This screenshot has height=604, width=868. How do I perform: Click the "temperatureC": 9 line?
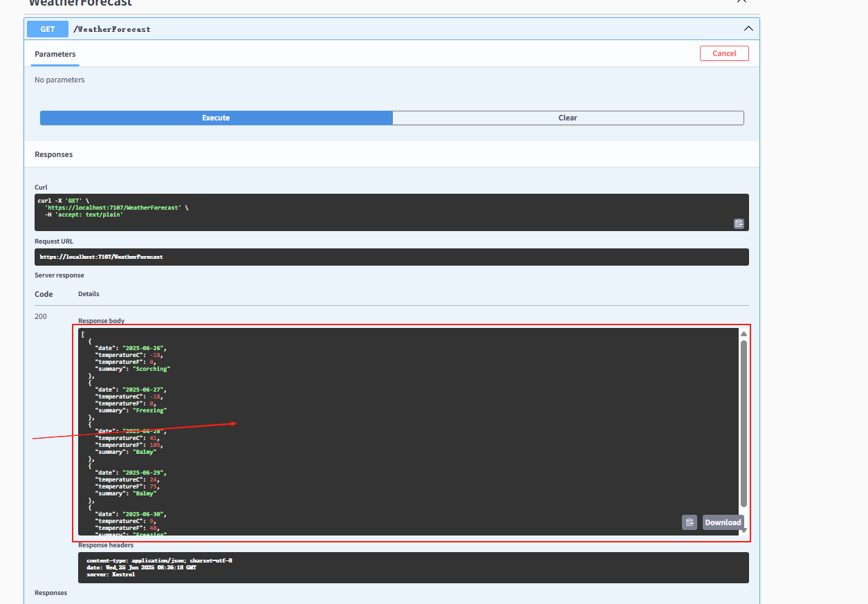click(x=126, y=521)
